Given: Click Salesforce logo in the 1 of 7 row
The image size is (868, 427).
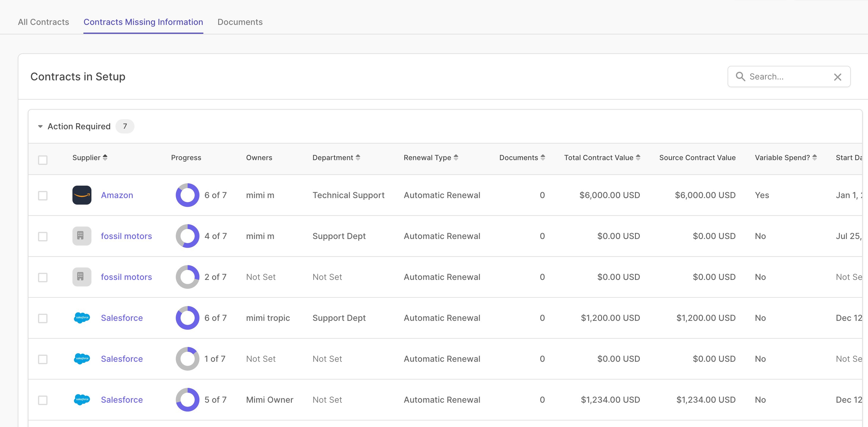Looking at the screenshot, I should click(x=82, y=359).
